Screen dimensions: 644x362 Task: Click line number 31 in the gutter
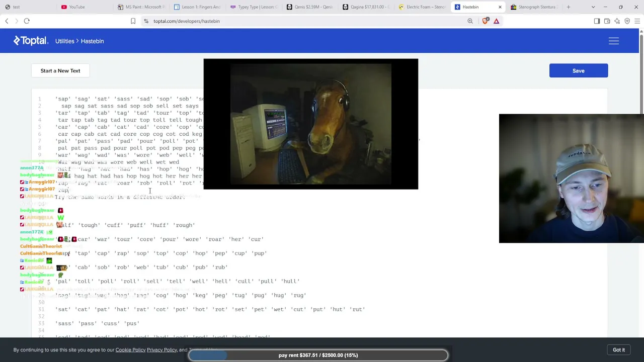(41, 309)
